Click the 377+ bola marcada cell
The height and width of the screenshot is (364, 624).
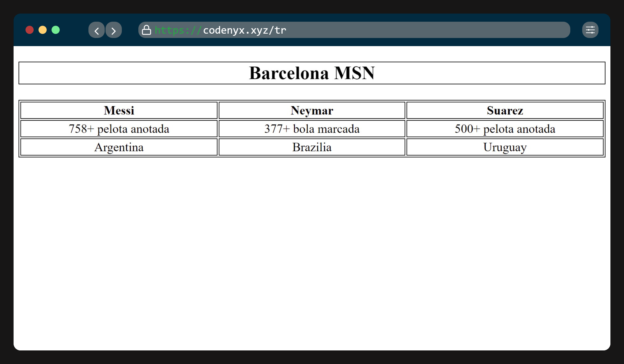point(312,129)
